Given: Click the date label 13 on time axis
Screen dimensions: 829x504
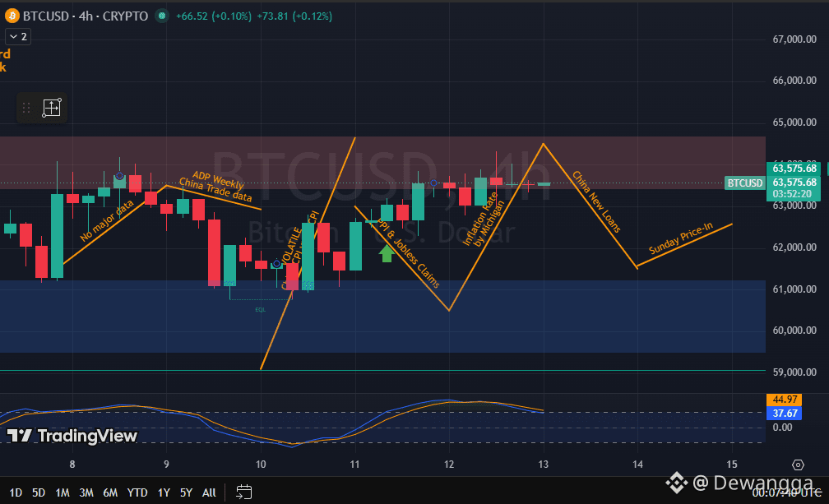Looking at the screenshot, I should pos(543,465).
